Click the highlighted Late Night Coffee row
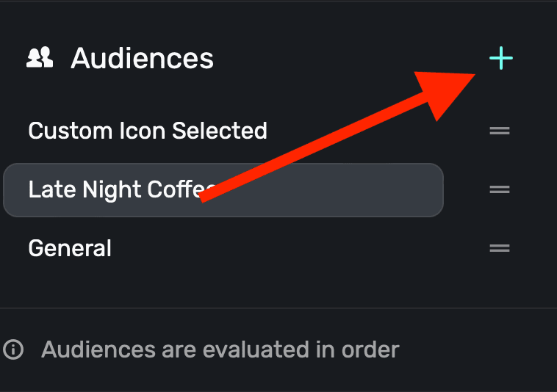Screen dimensions: 557x392 223,190
